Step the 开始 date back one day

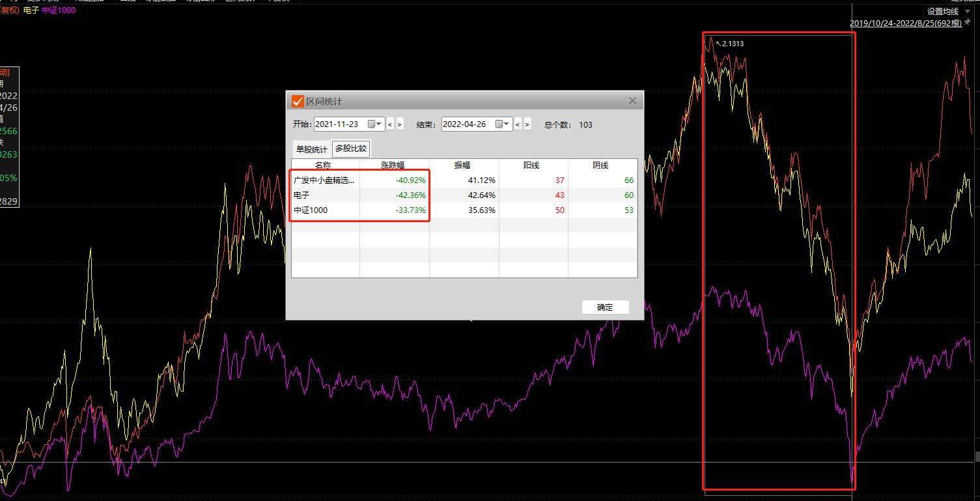pos(390,124)
